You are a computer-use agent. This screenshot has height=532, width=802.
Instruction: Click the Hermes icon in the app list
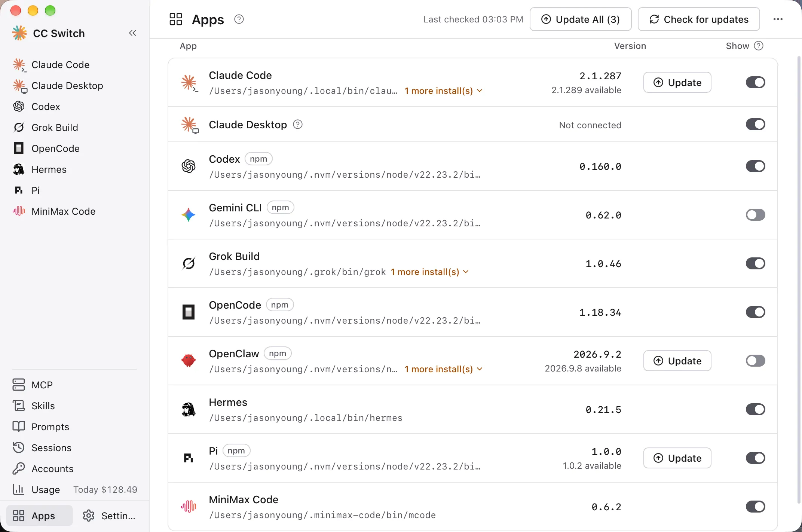(189, 409)
